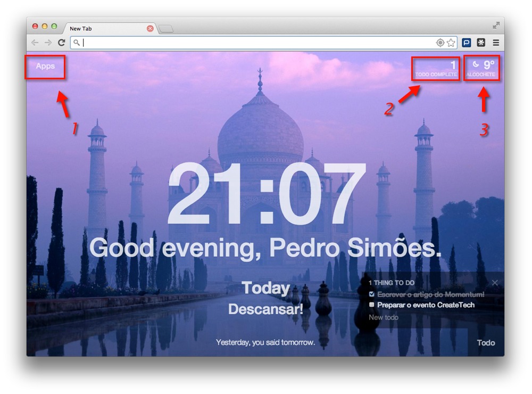Click the 1 Todo Complete counter

(436, 69)
